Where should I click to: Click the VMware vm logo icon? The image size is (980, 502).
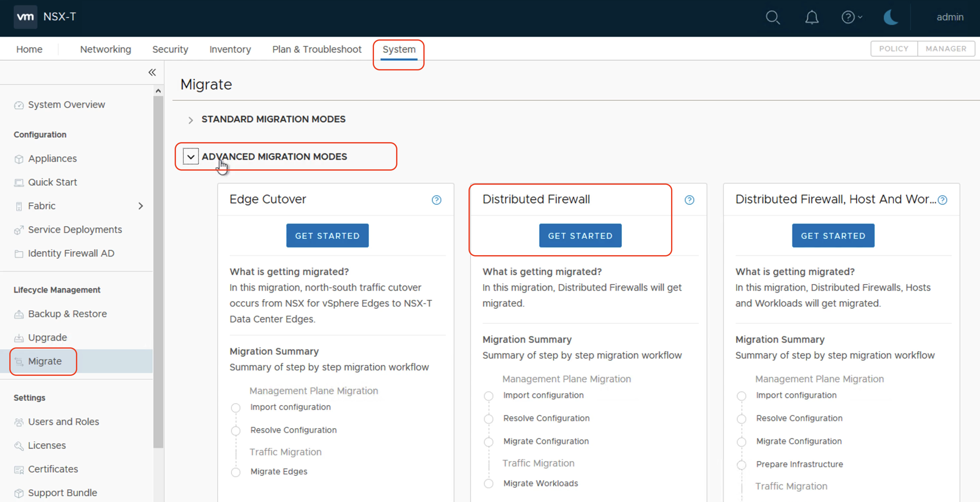coord(25,17)
